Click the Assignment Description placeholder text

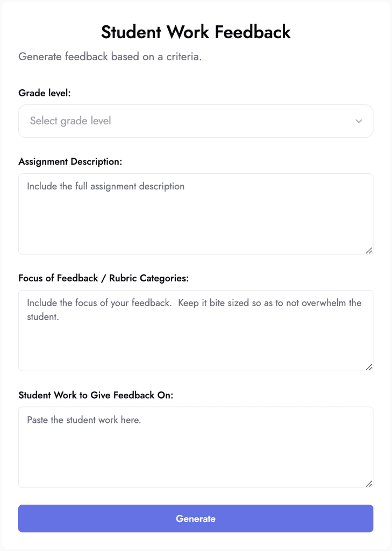(x=105, y=186)
